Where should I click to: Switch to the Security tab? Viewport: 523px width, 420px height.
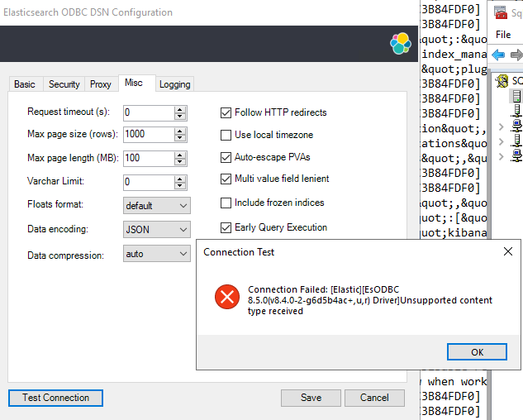click(64, 84)
